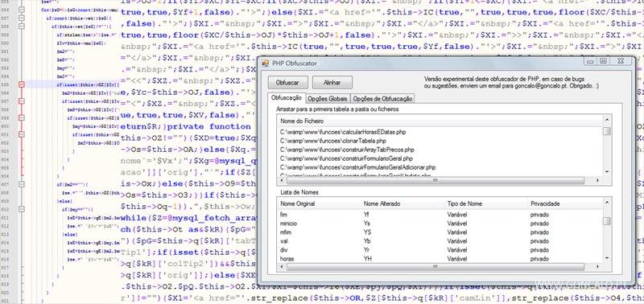Collapse the for($sG loop fold marker in editor

click(22, 9)
